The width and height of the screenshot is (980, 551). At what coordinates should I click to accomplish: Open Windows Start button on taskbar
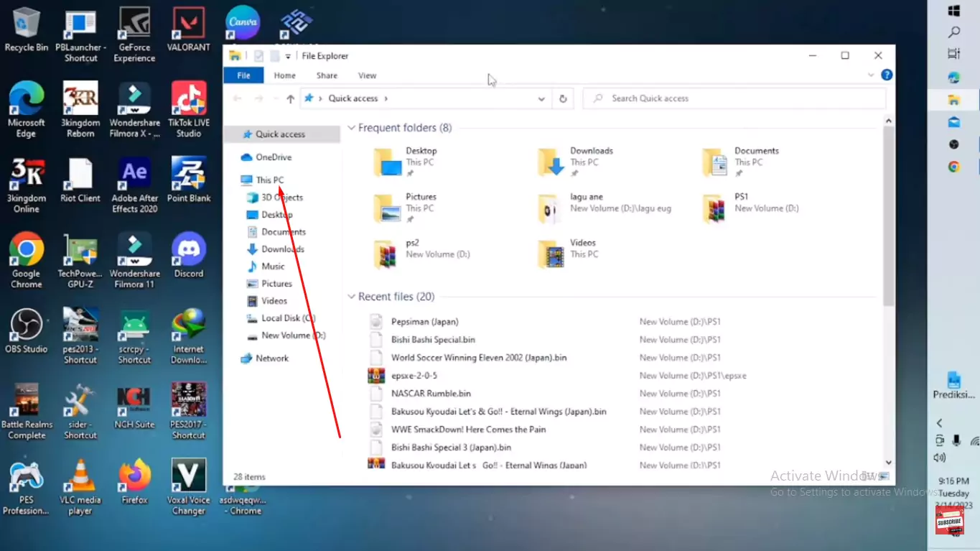[954, 11]
